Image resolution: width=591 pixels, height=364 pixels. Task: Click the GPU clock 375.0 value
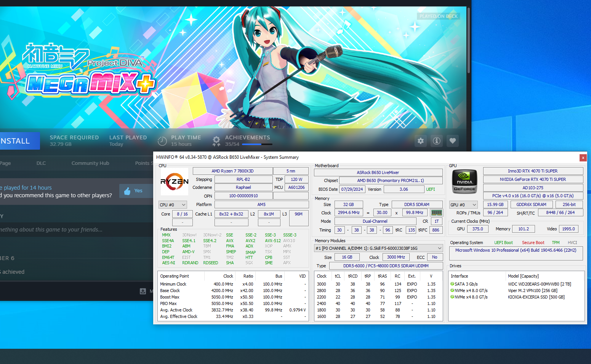click(x=478, y=229)
